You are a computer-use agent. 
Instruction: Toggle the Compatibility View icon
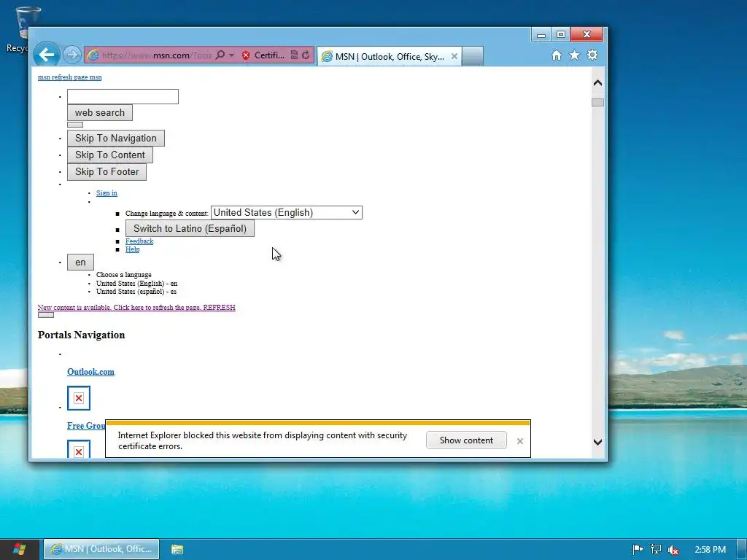pos(295,55)
